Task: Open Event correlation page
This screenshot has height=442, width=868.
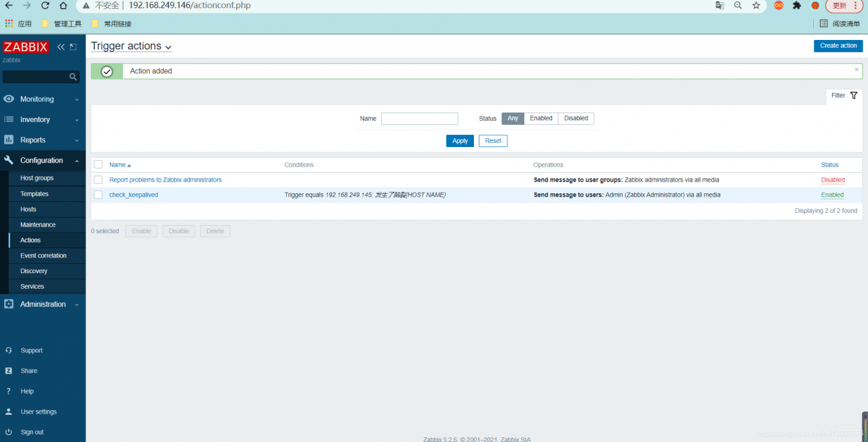Action: [x=43, y=256]
